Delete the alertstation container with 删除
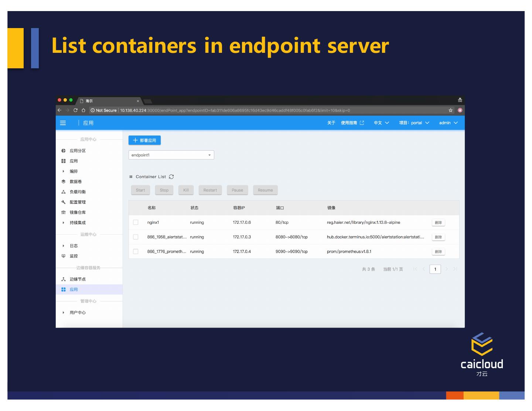The height and width of the screenshot is (411, 532). click(x=438, y=237)
